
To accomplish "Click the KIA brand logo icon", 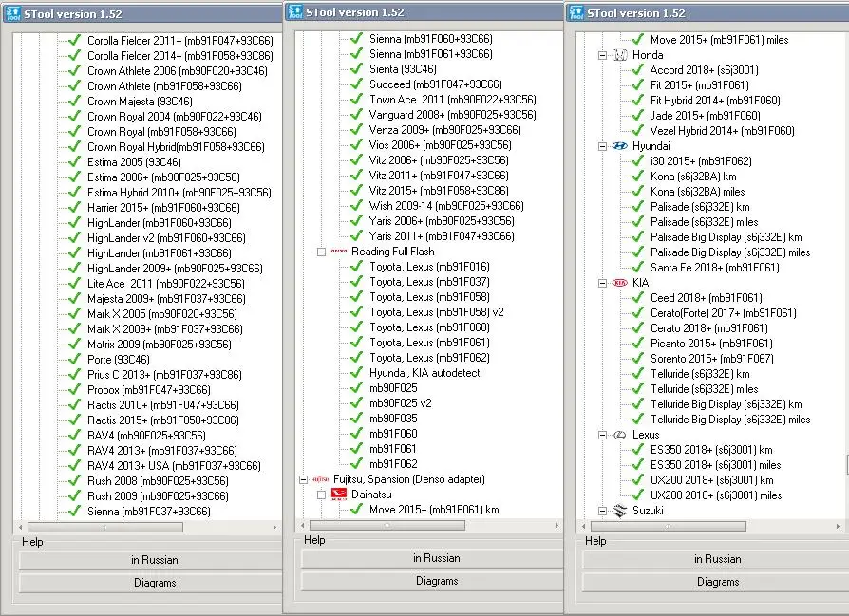I will (x=620, y=283).
